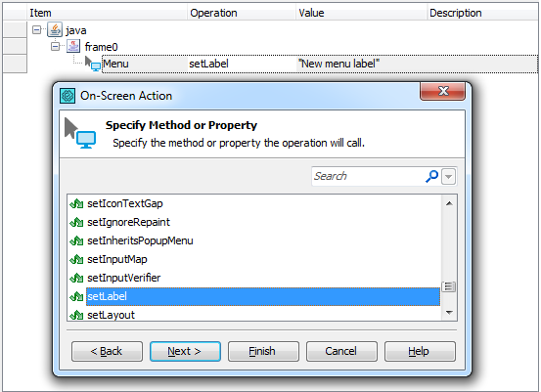This screenshot has height=392, width=541.
Task: Click the frame0 window icon
Action: [x=73, y=46]
